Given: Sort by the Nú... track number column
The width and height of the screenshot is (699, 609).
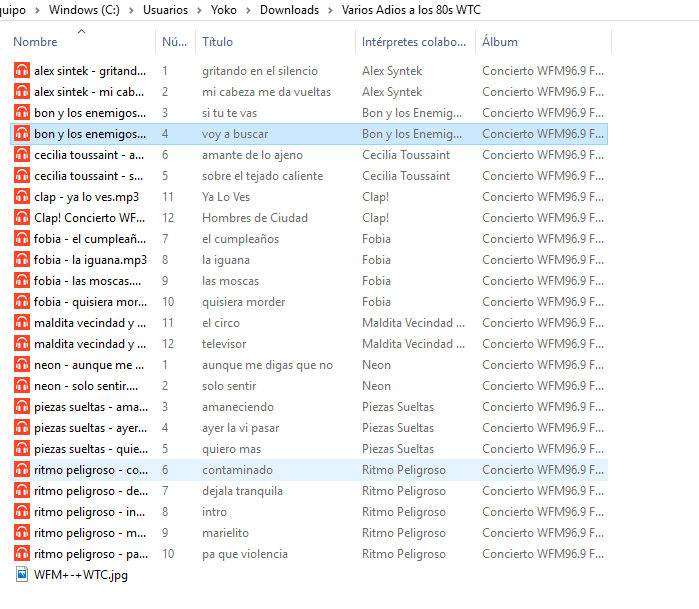Looking at the screenshot, I should (175, 42).
